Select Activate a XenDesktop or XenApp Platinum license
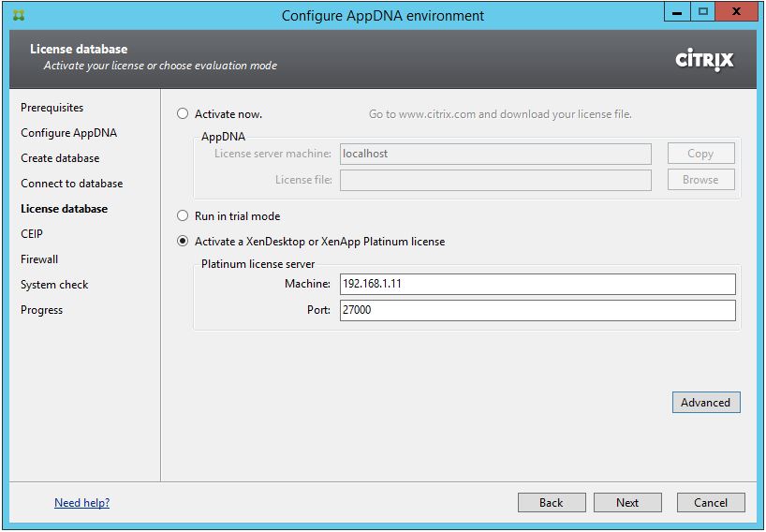Screen dimensions: 766x532 pyautogui.click(x=184, y=242)
